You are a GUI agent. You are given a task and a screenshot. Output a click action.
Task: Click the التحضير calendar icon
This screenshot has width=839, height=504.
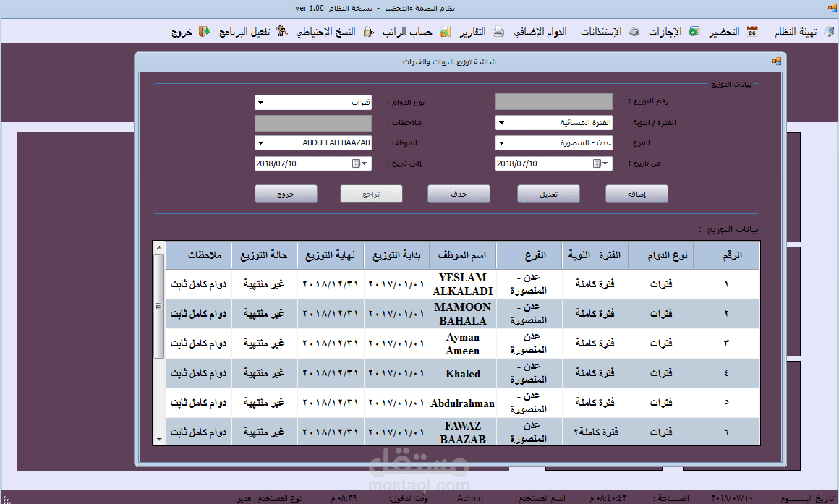(752, 32)
